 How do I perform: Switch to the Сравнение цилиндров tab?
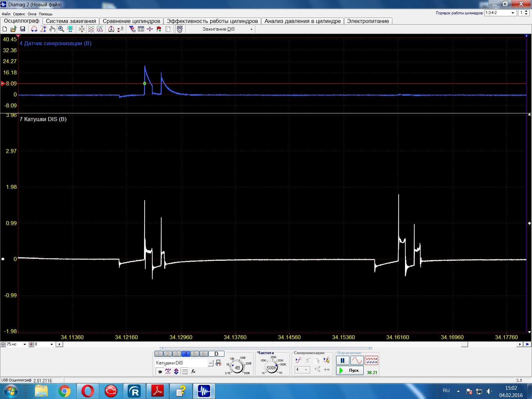pyautogui.click(x=131, y=21)
